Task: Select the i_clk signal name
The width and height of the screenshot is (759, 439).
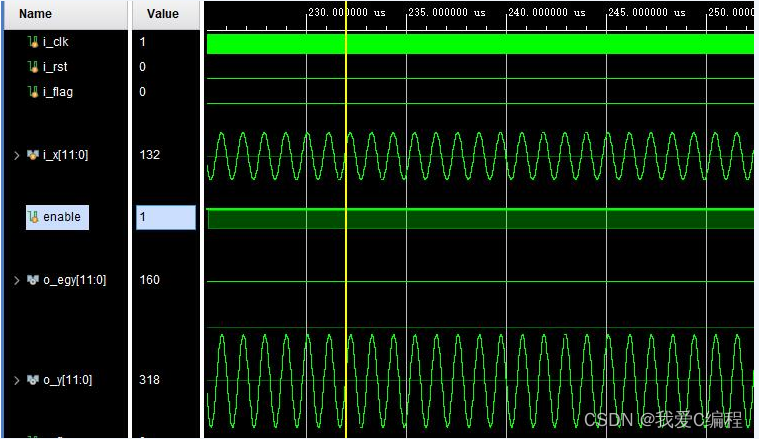Action: point(55,42)
